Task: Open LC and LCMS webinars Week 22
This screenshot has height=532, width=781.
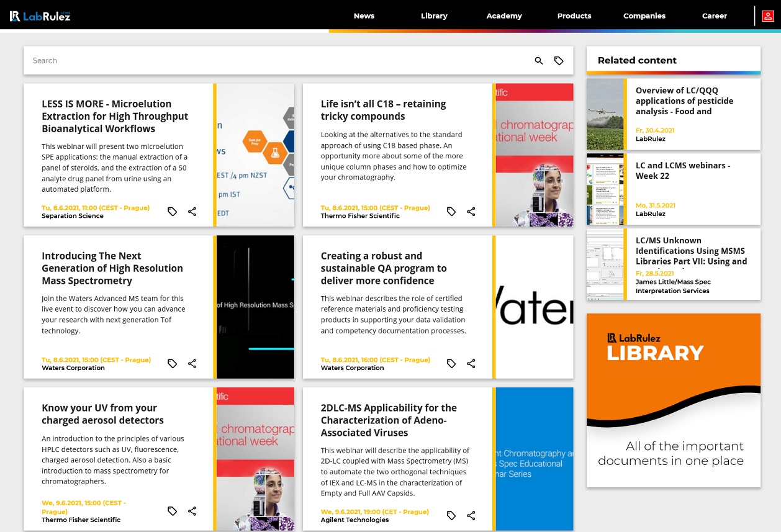Action: (x=683, y=171)
